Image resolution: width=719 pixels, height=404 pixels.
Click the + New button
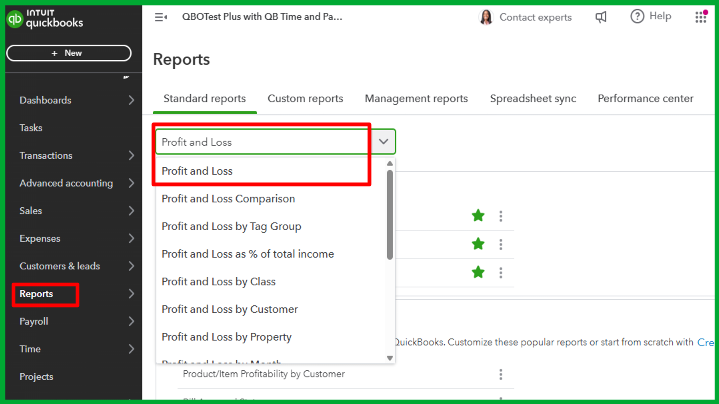click(x=69, y=53)
